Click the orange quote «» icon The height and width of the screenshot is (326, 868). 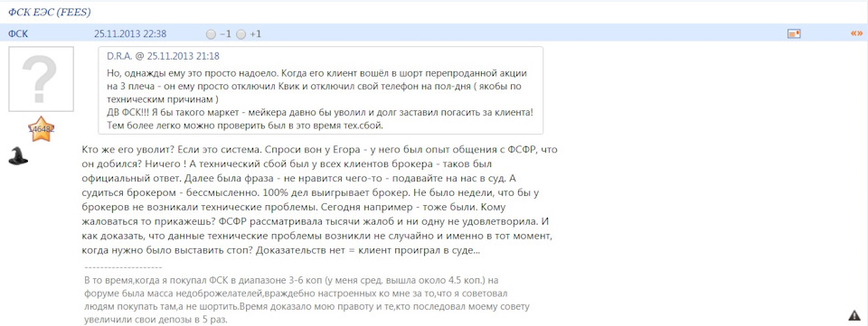click(856, 33)
